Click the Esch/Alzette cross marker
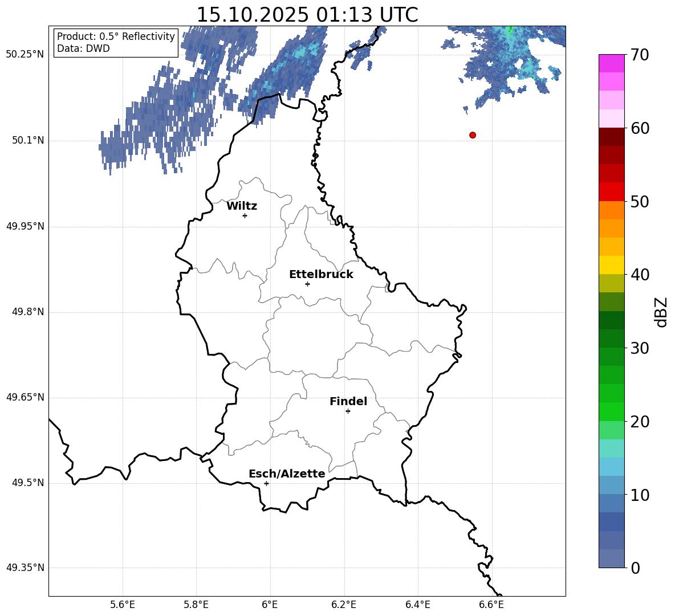The image size is (675, 616). [x=266, y=483]
